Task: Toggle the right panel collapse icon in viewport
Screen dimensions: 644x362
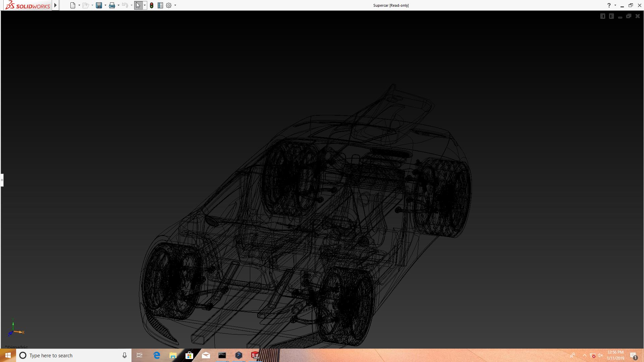Action: 611,16
